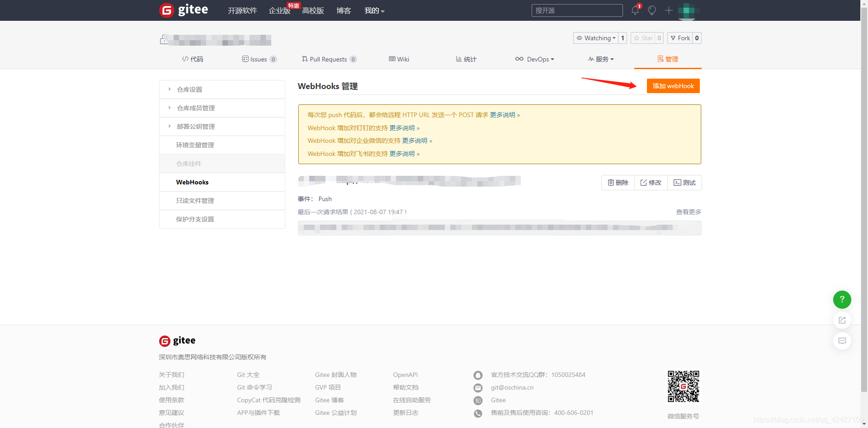Open Git 大全 in the footer
868x428 pixels.
coord(248,375)
